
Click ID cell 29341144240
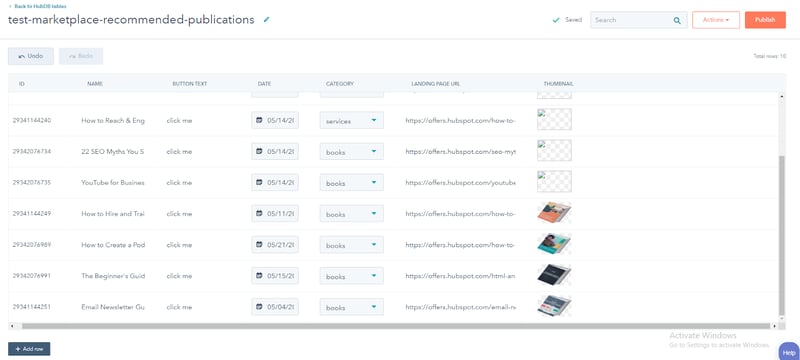(x=32, y=120)
